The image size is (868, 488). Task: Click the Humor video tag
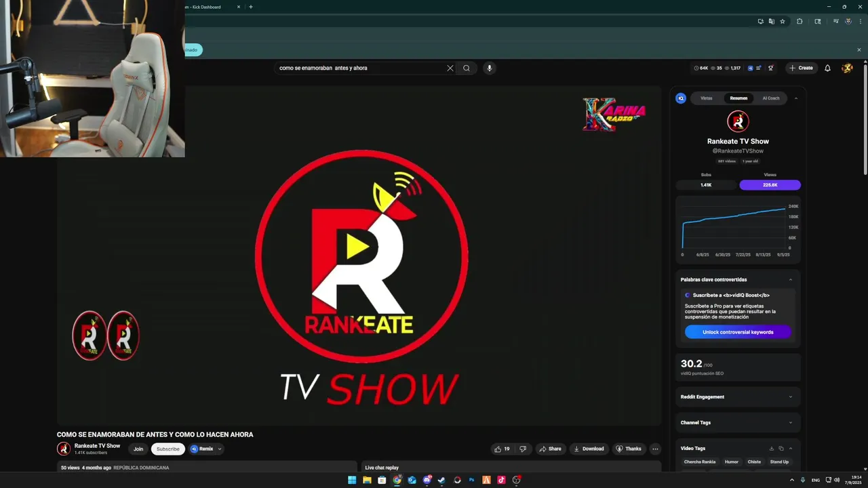tap(732, 462)
